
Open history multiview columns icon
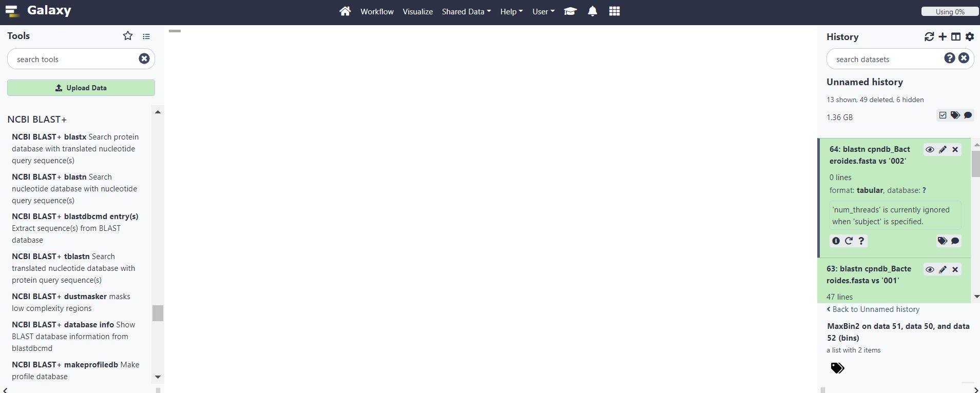point(956,37)
